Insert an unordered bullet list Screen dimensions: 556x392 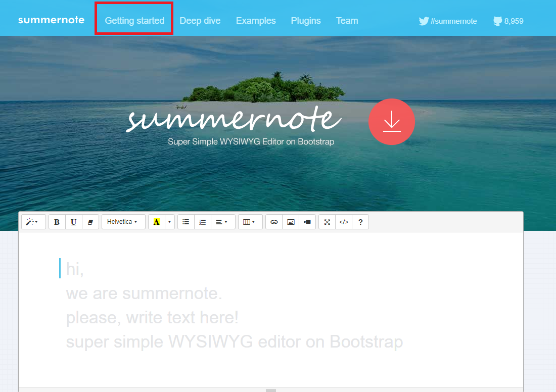pyautogui.click(x=186, y=222)
